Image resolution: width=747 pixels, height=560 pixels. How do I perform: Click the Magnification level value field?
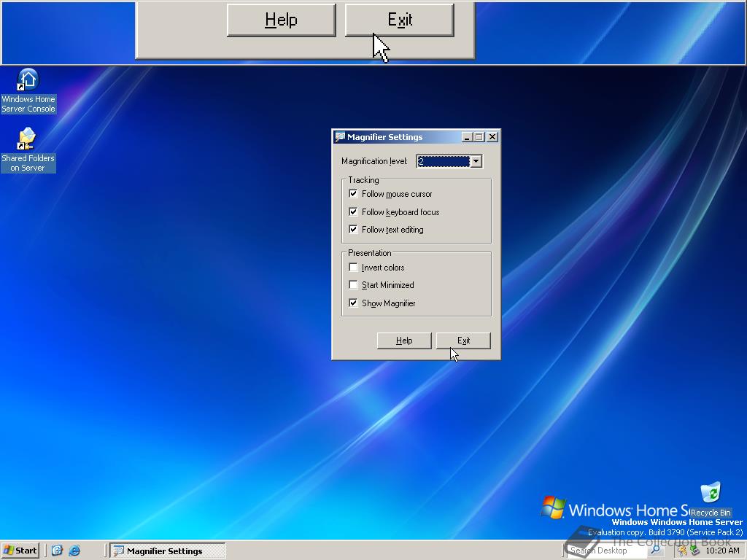444,161
